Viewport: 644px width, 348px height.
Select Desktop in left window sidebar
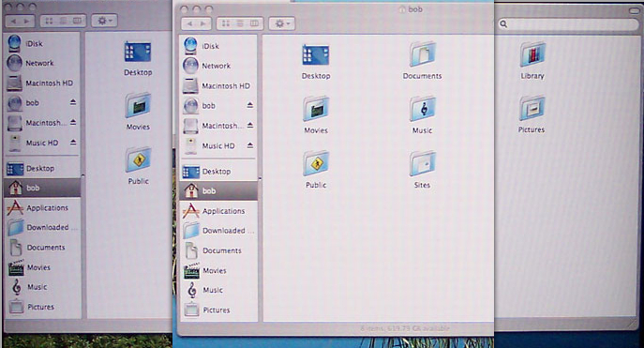pyautogui.click(x=43, y=168)
